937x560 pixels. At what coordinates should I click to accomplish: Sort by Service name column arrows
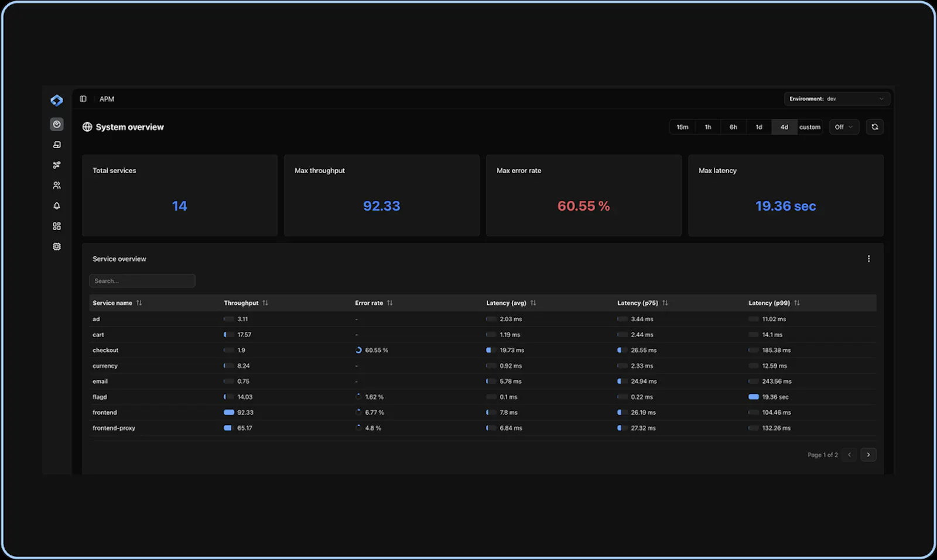coord(139,303)
